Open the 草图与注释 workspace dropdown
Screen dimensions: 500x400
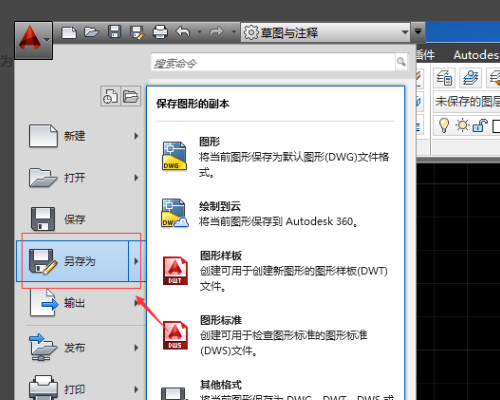pyautogui.click(x=325, y=33)
